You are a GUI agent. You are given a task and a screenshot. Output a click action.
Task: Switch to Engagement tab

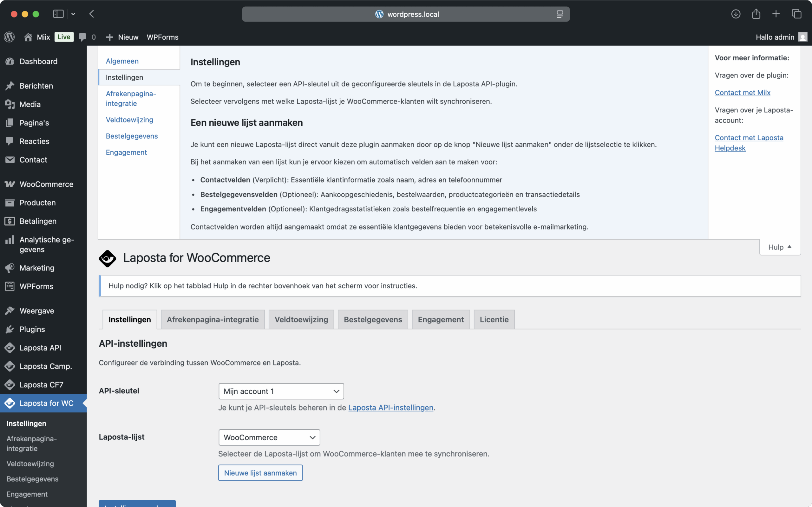pyautogui.click(x=441, y=319)
